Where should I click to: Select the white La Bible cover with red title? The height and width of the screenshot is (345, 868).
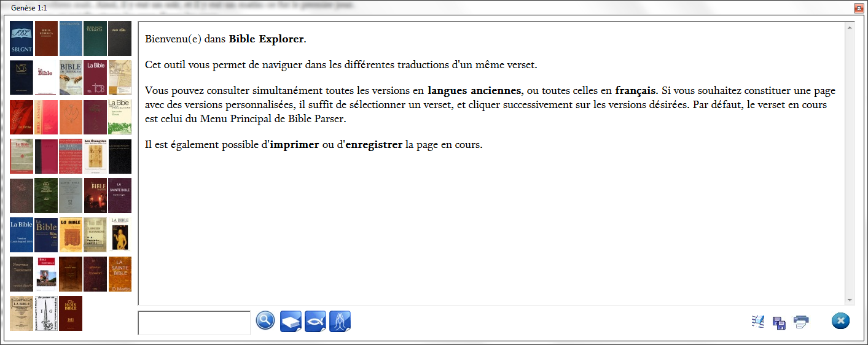(46, 78)
